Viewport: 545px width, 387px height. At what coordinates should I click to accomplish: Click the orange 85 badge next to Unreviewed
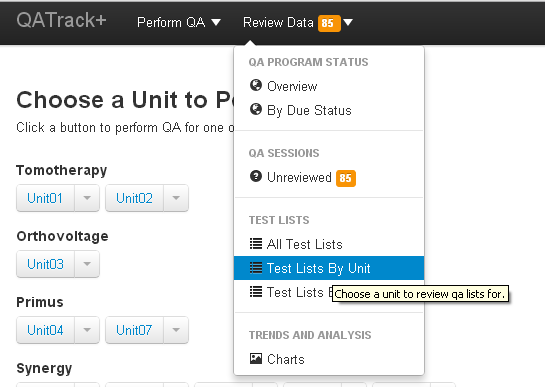[346, 178]
